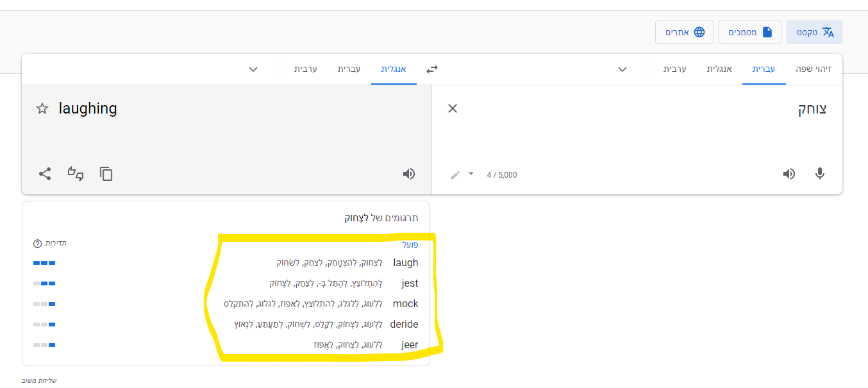The height and width of the screenshot is (388, 868).
Task: Click the frequency bar next to 'laugh'
Action: (x=44, y=262)
